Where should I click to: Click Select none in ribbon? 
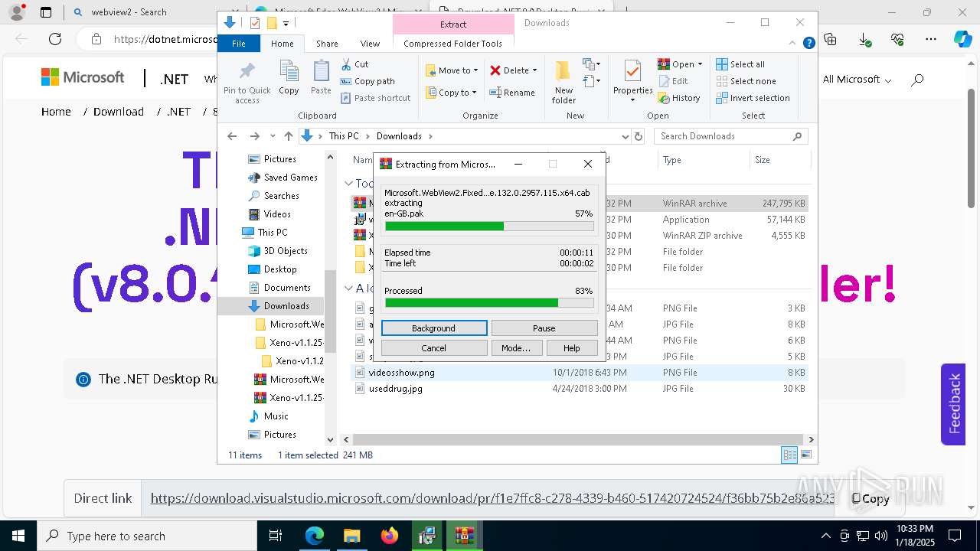746,81
